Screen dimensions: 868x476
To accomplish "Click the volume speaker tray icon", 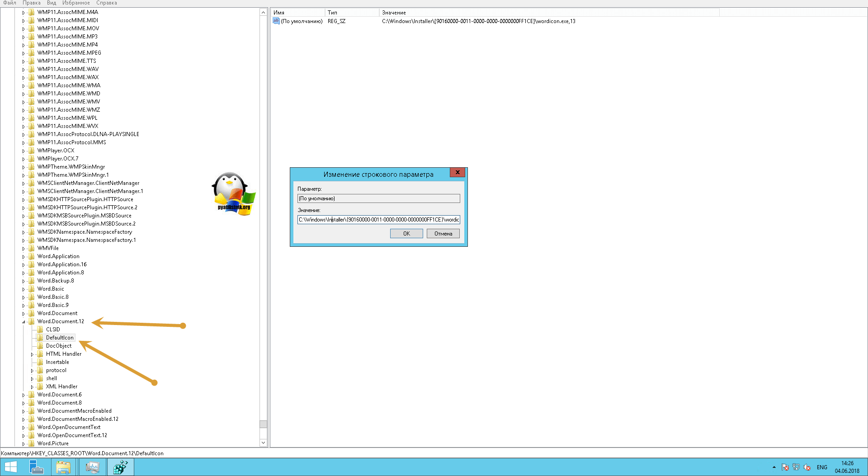I will (807, 467).
